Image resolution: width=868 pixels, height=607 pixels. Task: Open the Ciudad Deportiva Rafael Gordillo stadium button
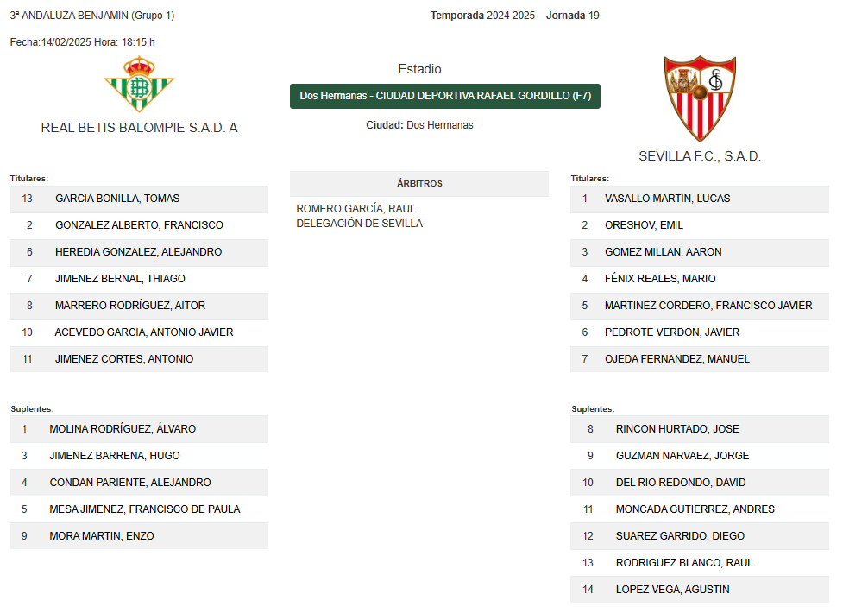tap(445, 96)
